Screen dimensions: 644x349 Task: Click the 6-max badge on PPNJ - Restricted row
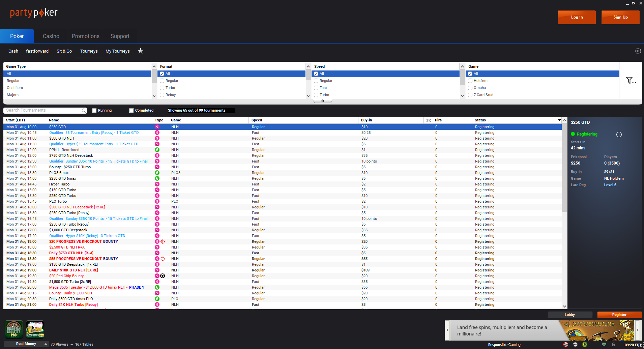tap(157, 150)
